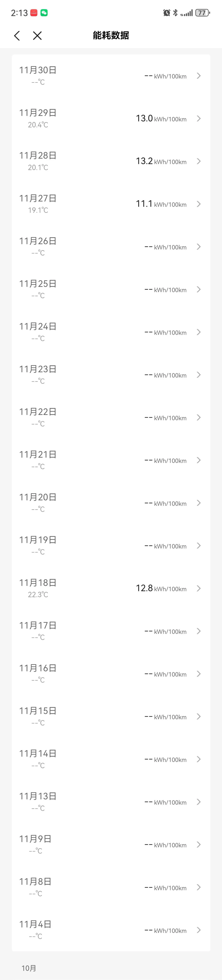Image resolution: width=222 pixels, height=980 pixels.
Task: Tap the red app notification icon
Action: click(34, 13)
